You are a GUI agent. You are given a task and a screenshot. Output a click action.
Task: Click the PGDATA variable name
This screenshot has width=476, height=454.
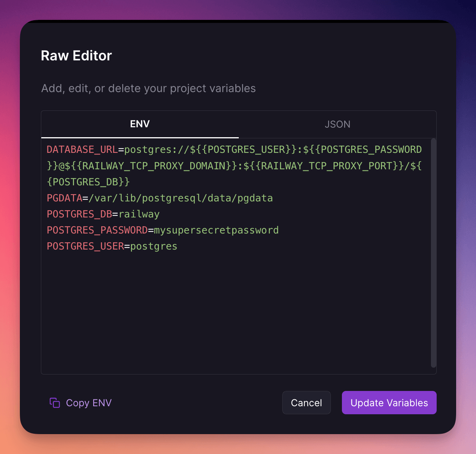64,198
